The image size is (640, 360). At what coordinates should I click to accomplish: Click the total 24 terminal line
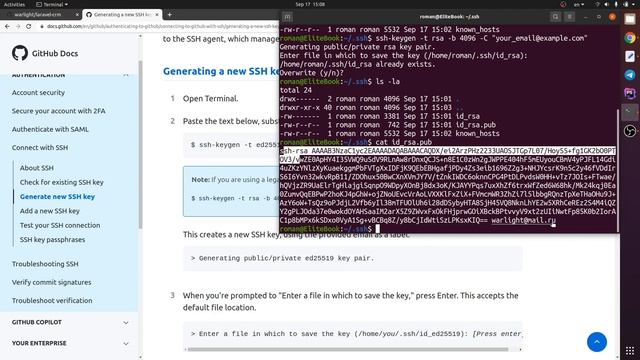(296, 90)
